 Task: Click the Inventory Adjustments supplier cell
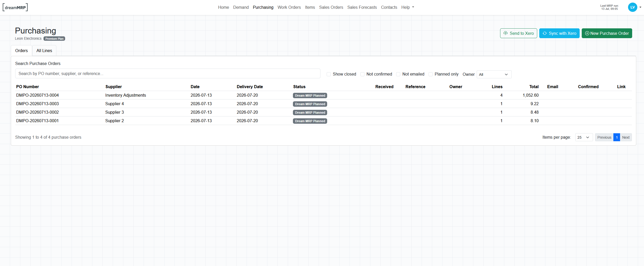coord(126,95)
